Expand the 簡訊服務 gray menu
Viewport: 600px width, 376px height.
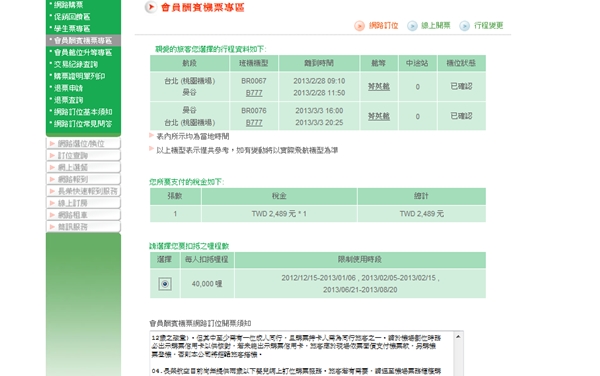click(x=83, y=226)
